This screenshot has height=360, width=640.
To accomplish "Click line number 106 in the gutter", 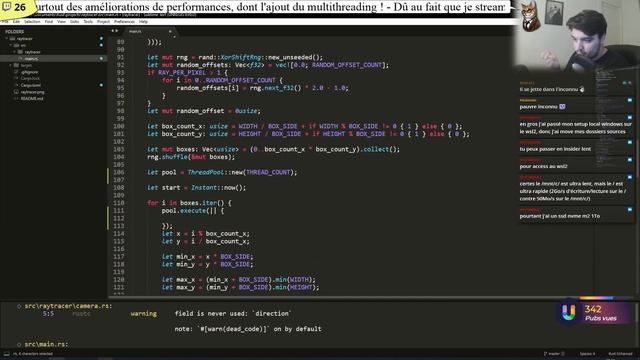I will pos(120,172).
